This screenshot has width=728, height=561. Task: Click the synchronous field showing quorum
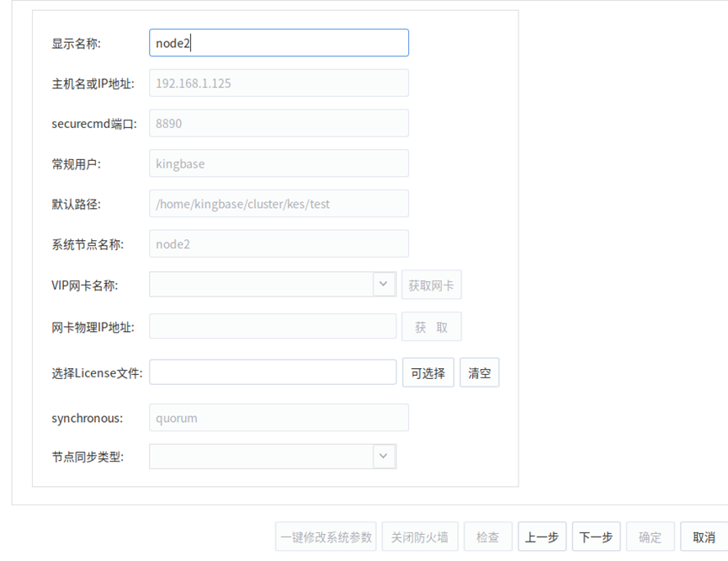tap(279, 418)
